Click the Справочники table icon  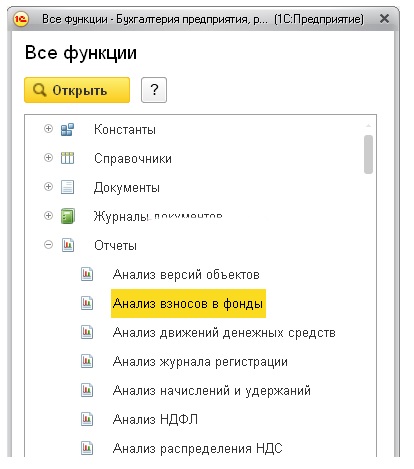point(67,158)
